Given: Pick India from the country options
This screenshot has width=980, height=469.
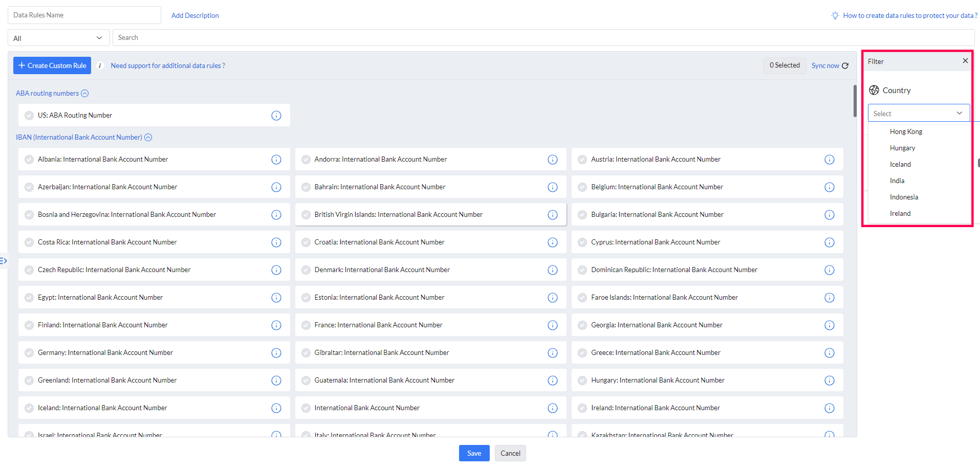Looking at the screenshot, I should point(897,181).
